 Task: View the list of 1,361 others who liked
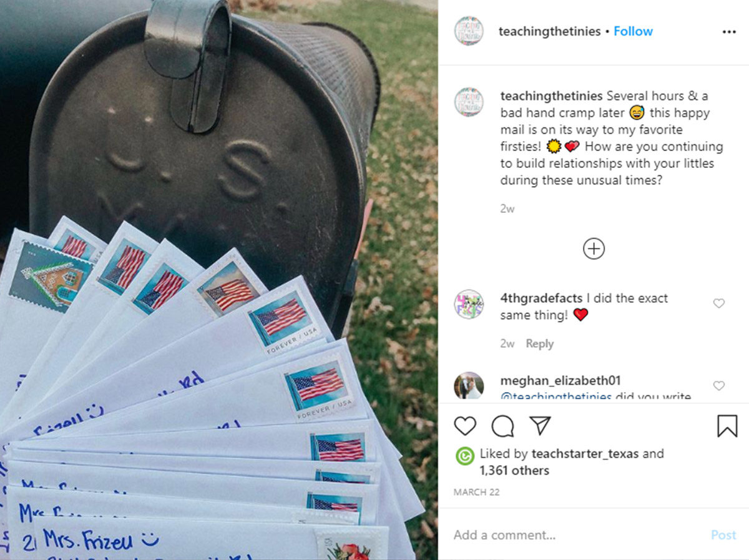click(514, 471)
